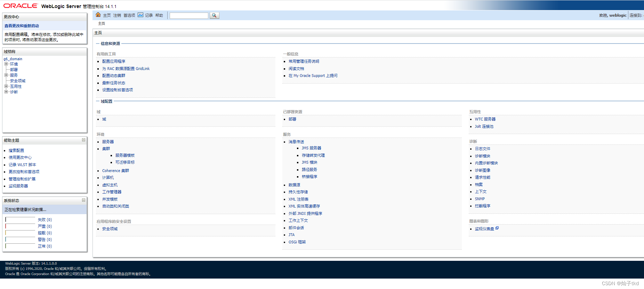Open 配置动态集群 link
This screenshot has width=644, height=289.
(114, 76)
